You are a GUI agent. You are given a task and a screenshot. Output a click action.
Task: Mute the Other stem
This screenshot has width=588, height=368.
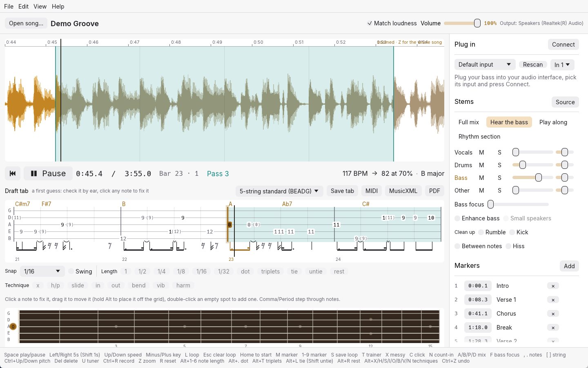coord(481,191)
